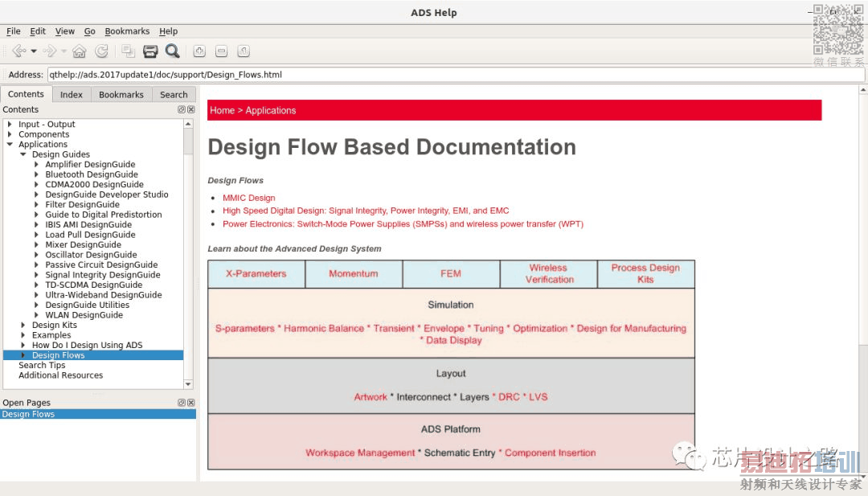The height and width of the screenshot is (496, 868).
Task: Select Additional Resources in tree
Action: [x=61, y=375]
